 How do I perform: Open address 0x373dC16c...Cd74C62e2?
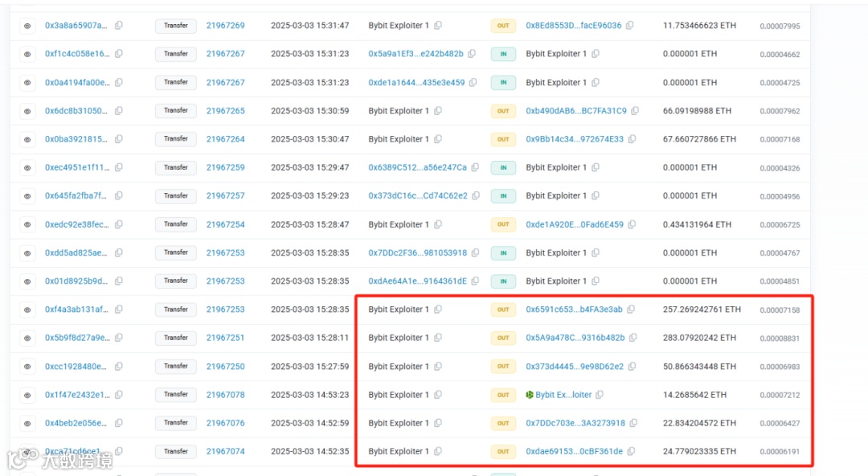(418, 195)
